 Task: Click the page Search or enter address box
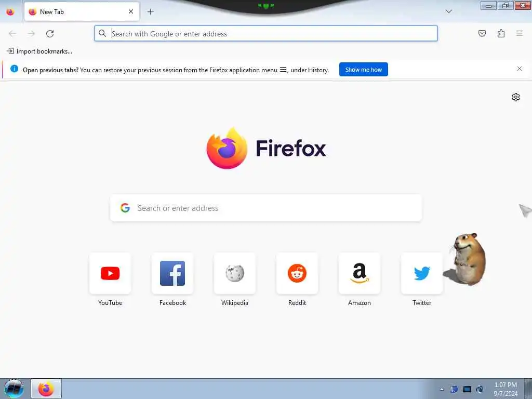coord(265,208)
